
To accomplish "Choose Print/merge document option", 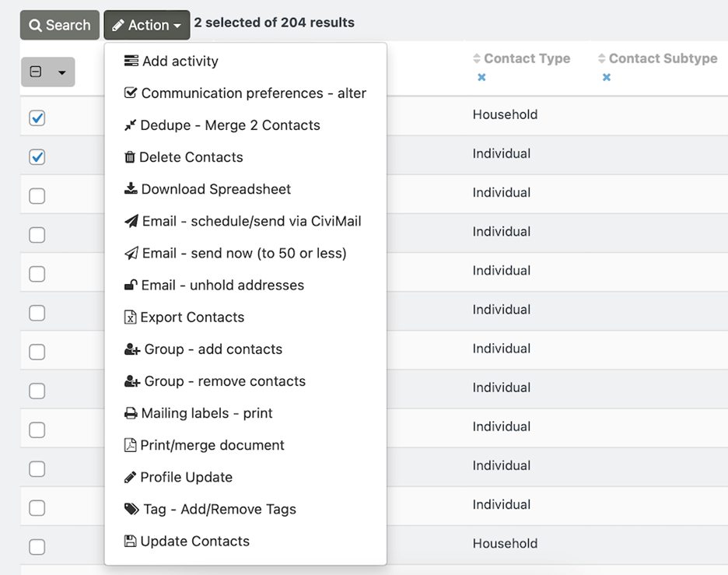I will tap(212, 445).
